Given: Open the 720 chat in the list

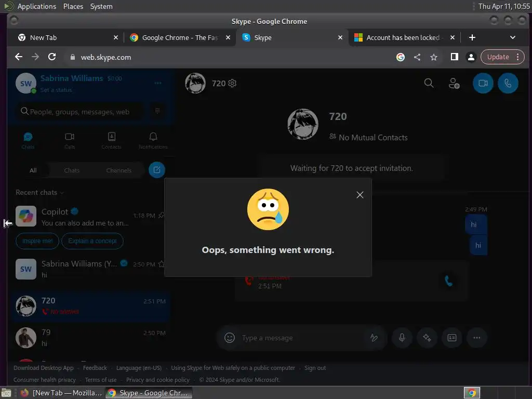Looking at the screenshot, I should click(90, 305).
